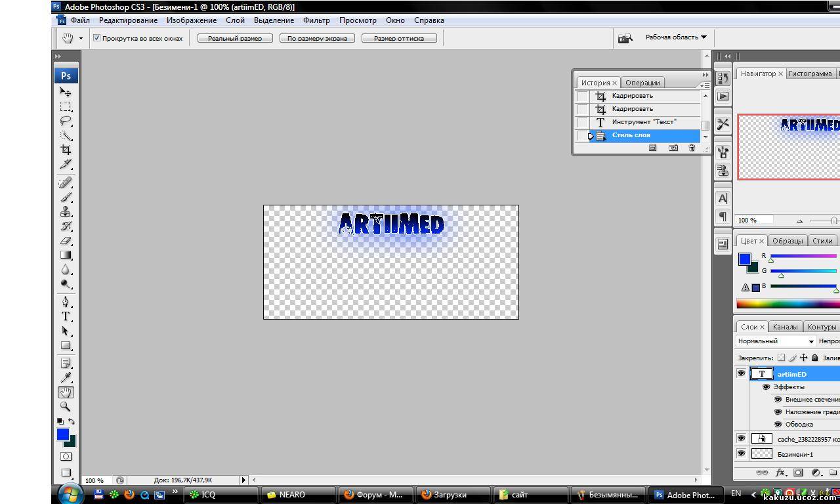Hide the artiimED text layer
This screenshot has height=504, width=840.
741,373
